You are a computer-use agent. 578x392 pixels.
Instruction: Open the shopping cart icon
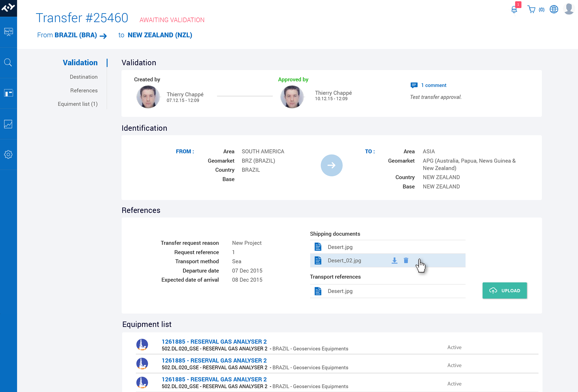point(532,10)
